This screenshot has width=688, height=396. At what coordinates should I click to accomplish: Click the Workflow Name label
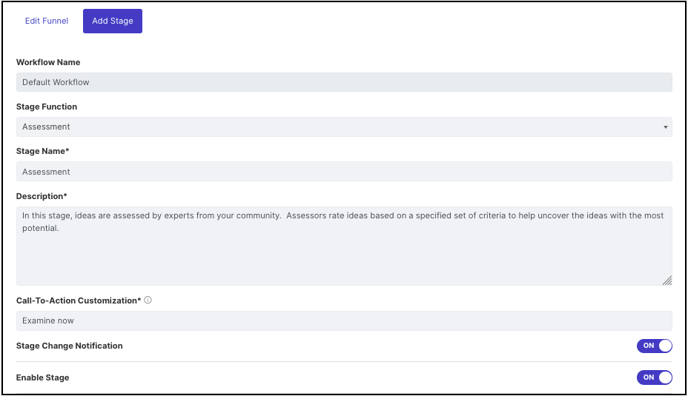pos(48,62)
